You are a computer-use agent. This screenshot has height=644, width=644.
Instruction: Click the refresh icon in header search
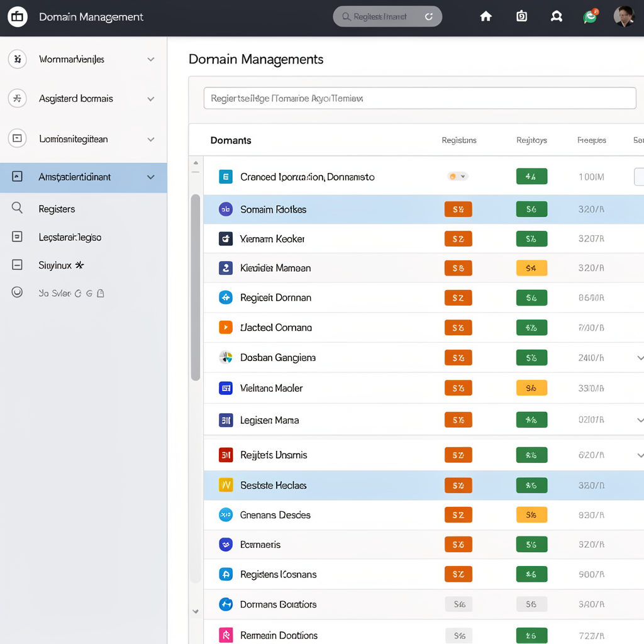pos(429,16)
